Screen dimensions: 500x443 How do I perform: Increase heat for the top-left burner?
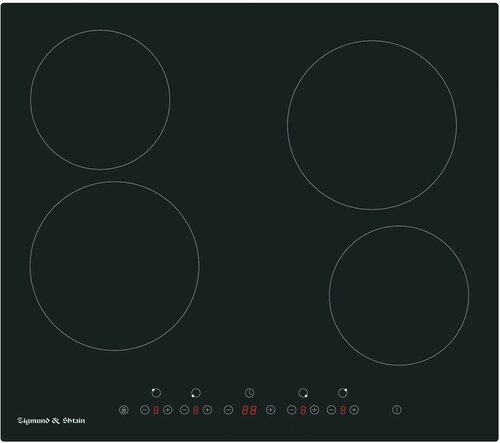168,410
